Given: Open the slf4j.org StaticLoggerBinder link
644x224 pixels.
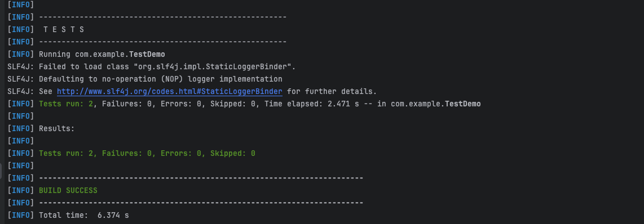Looking at the screenshot, I should tap(169, 91).
